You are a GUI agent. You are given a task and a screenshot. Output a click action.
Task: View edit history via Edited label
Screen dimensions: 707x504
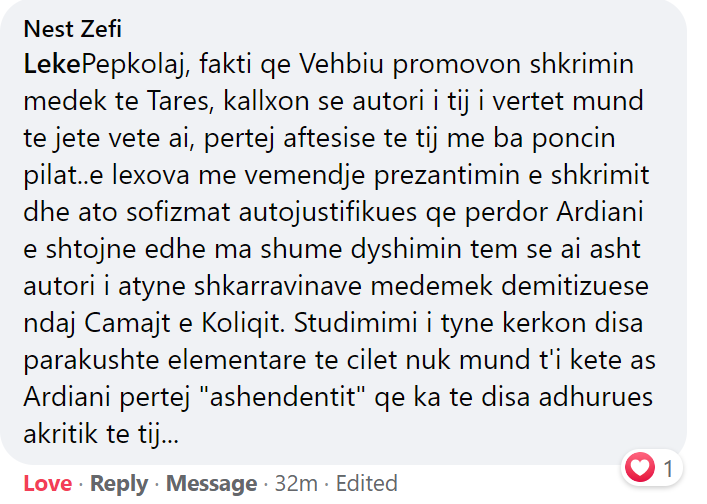tap(366, 483)
